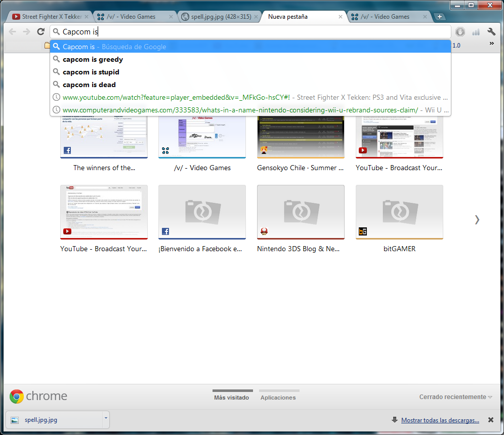Click Mostrar todas las descargas link
Image resolution: width=504 pixels, height=435 pixels.
[440, 420]
